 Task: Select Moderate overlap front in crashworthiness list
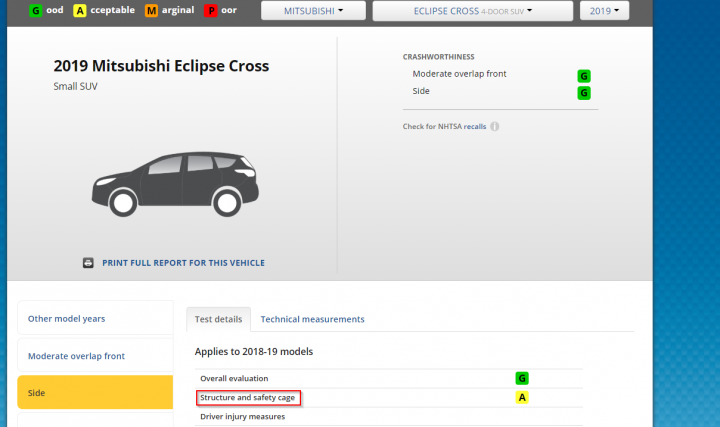[x=459, y=74]
